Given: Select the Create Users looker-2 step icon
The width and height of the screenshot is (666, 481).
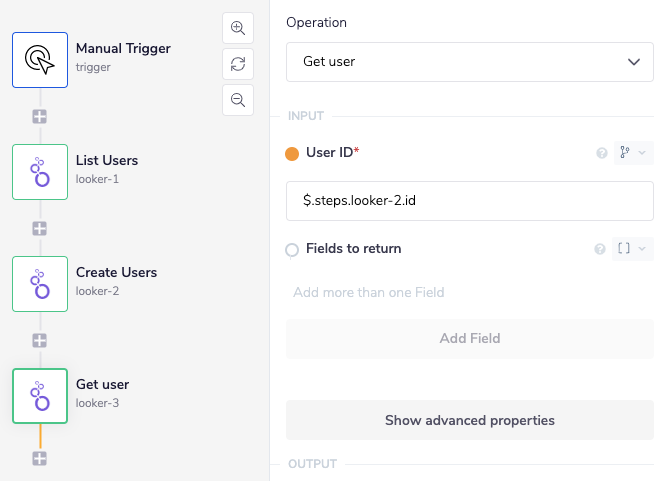Looking at the screenshot, I should 40,283.
